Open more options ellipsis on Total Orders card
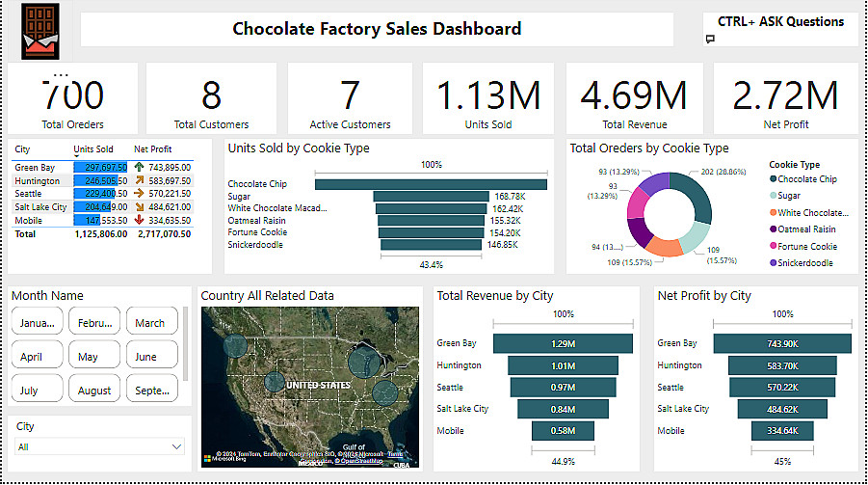This screenshot has height=485, width=868. point(61,75)
